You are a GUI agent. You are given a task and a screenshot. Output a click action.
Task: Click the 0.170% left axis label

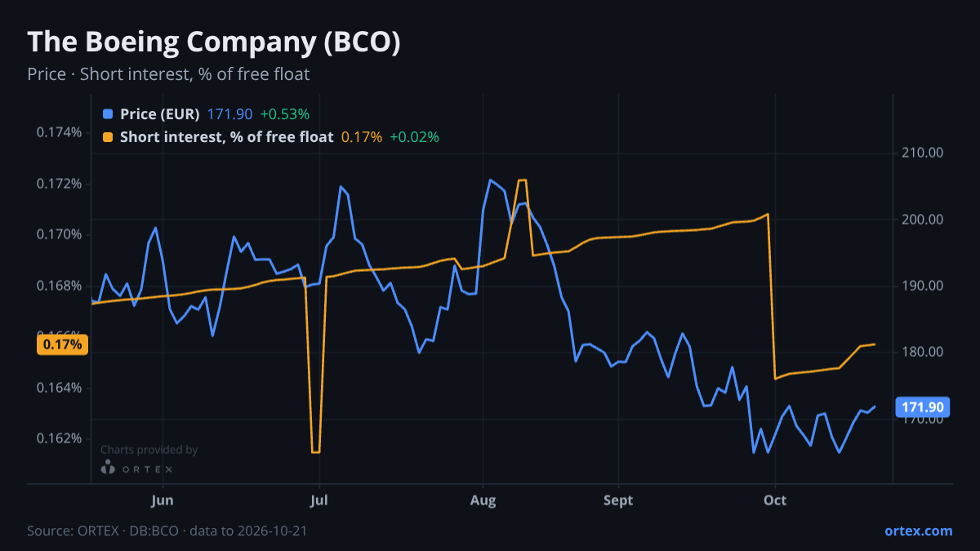point(60,235)
